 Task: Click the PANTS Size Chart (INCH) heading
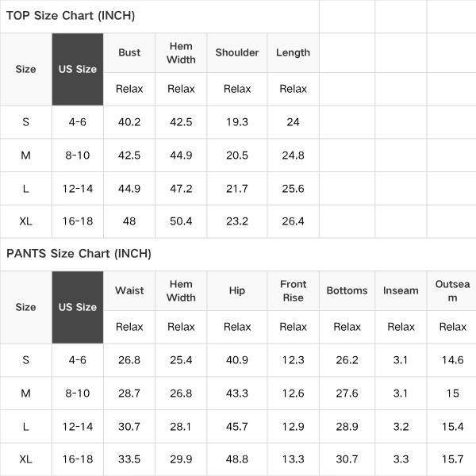point(79,254)
